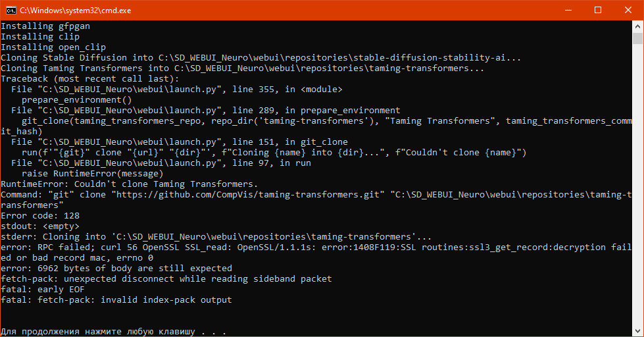This screenshot has width=644, height=337.
Task: Click the scrollbar up arrow
Action: 637,26
